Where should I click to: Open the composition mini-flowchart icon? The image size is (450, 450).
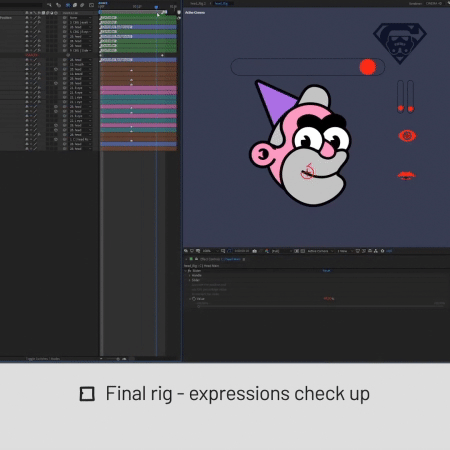pyautogui.click(x=59, y=5)
